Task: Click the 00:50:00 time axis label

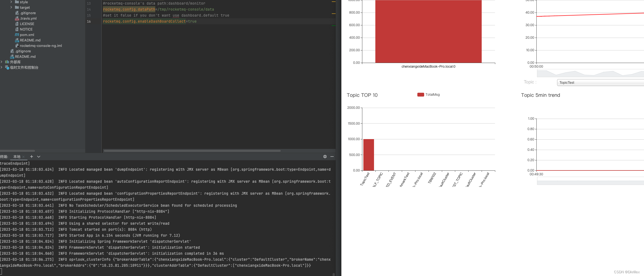Action: coord(536,67)
